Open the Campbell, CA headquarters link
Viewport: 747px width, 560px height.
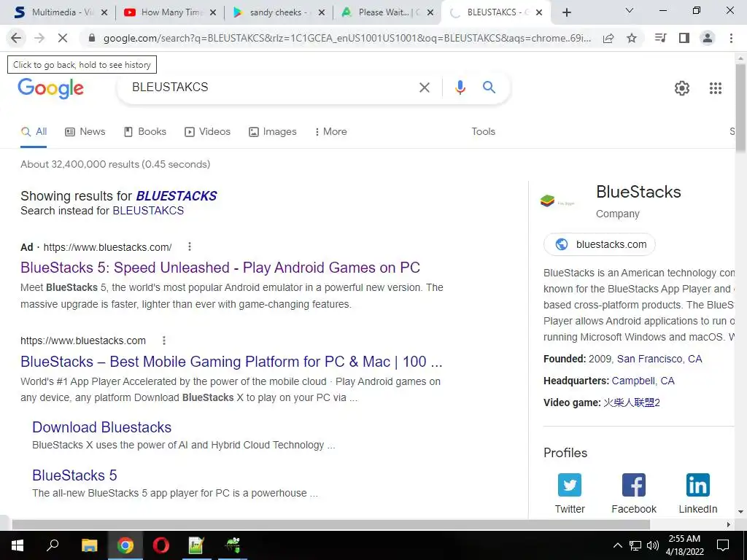[643, 381]
